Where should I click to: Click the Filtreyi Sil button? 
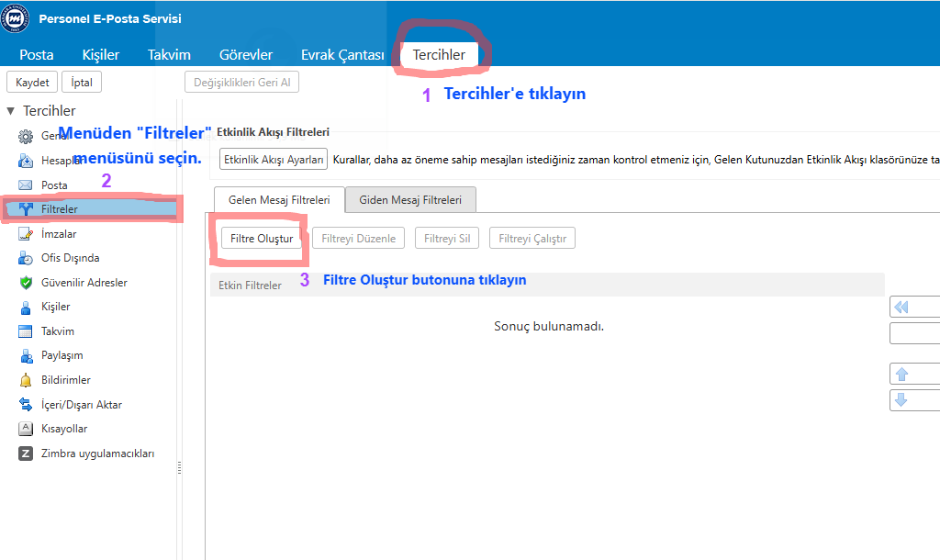(447, 238)
